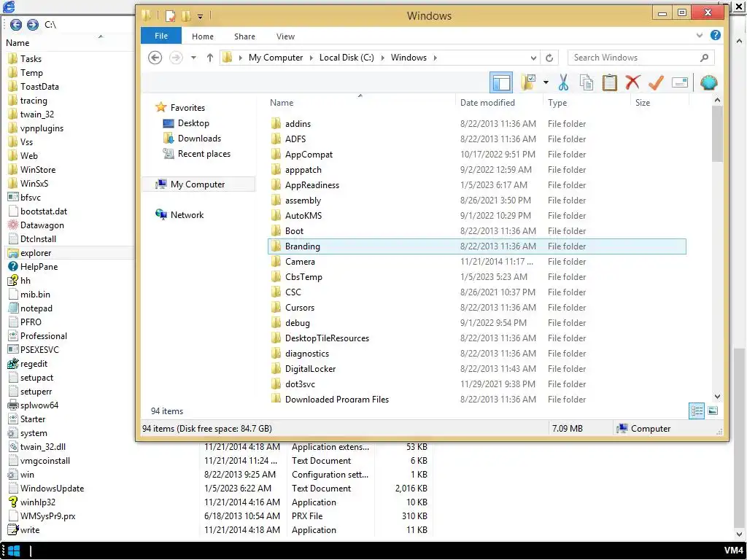
Task: Open the folder options dropdown arrow
Action: pyautogui.click(x=546, y=83)
